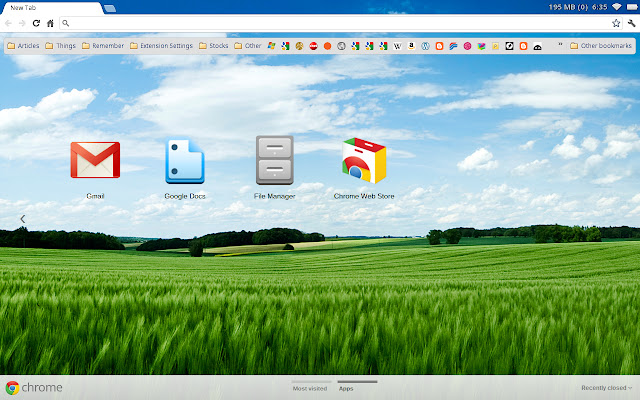
Task: Expand the Recently closed menu
Action: point(607,388)
